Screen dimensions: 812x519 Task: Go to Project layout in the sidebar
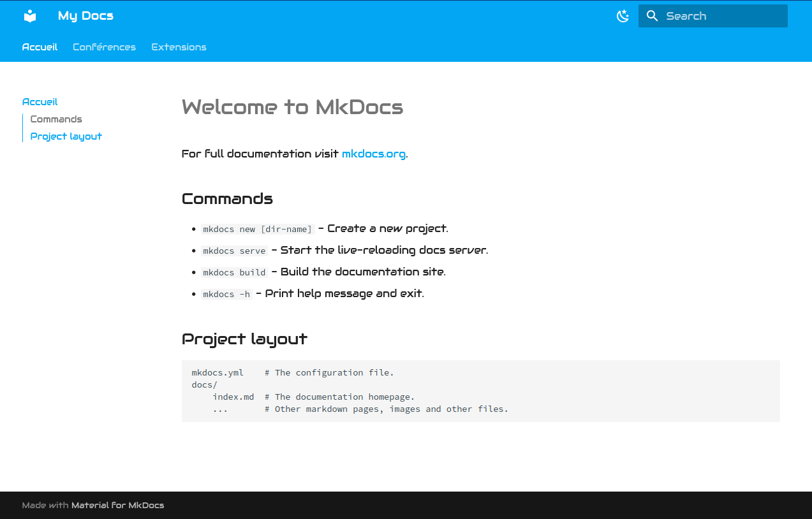[66, 136]
